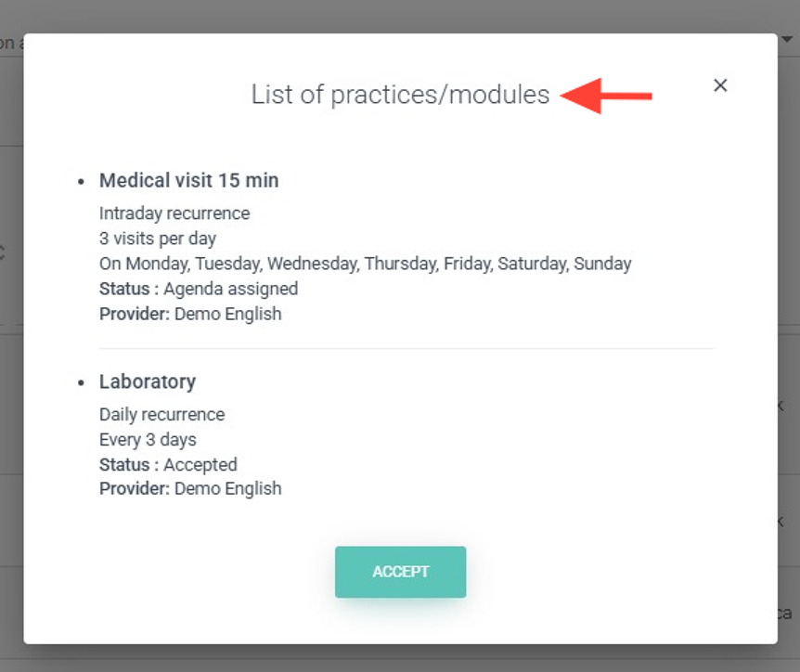Click the weekdays line starting "On Monday"

[x=365, y=264]
